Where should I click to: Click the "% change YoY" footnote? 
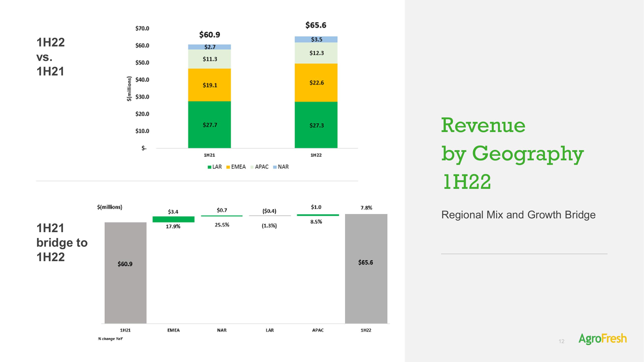(110, 339)
